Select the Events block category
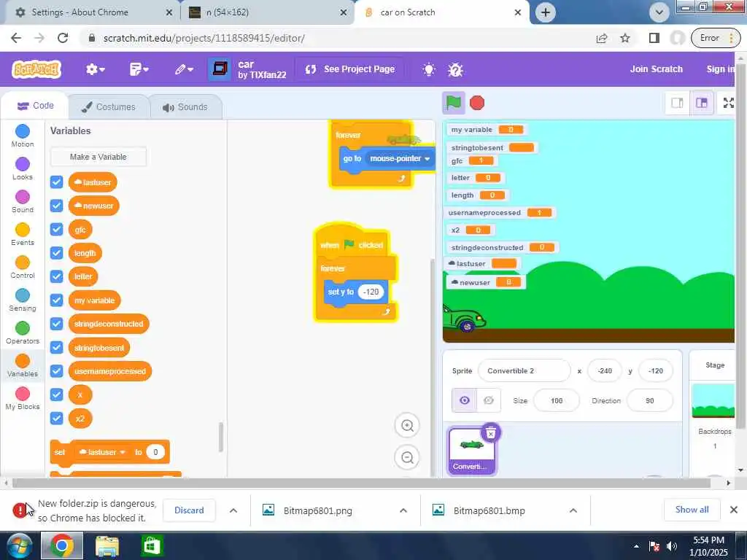The width and height of the screenshot is (747, 560). tap(23, 234)
